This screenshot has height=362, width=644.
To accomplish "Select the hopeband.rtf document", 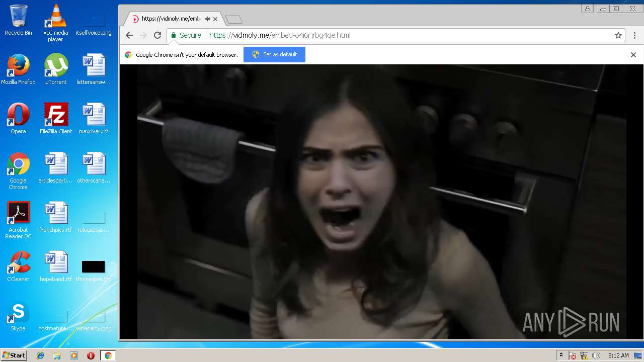I will tap(55, 266).
